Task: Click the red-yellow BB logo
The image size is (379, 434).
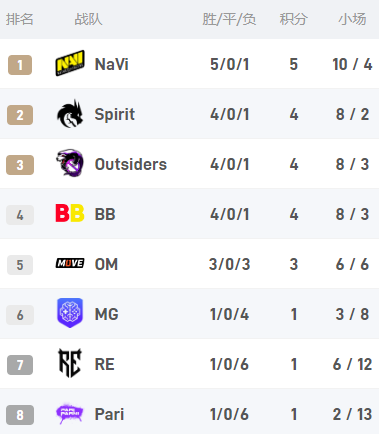Action: (70, 213)
